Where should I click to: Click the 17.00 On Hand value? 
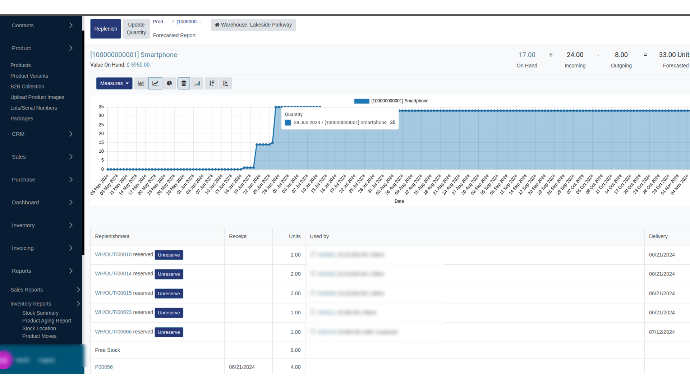[x=527, y=55]
